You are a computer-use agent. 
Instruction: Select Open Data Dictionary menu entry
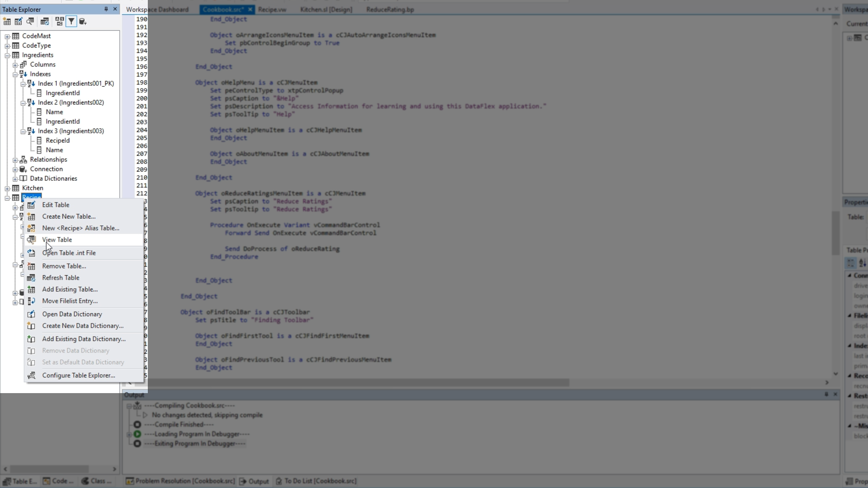(72, 314)
